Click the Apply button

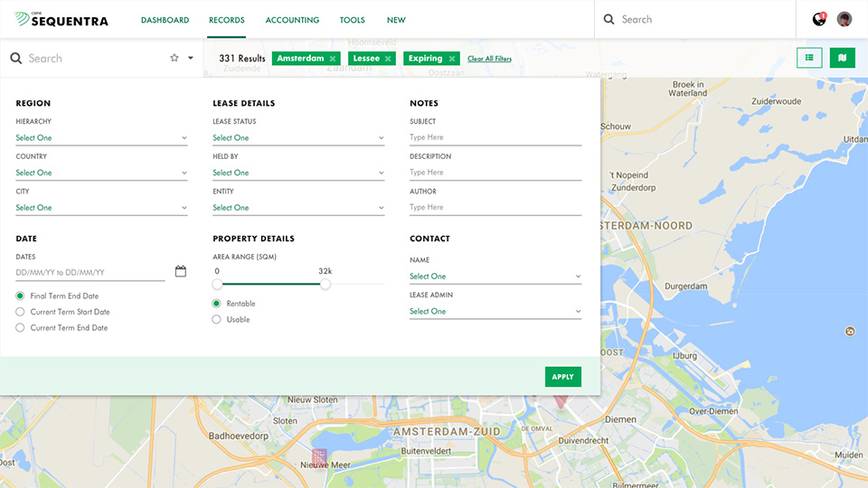(563, 377)
